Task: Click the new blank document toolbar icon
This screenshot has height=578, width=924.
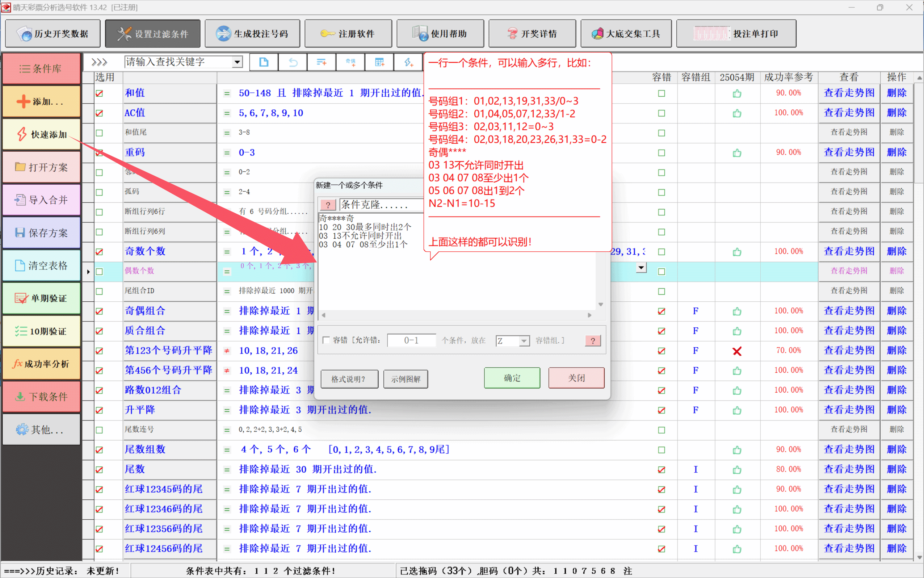Action: (x=264, y=62)
